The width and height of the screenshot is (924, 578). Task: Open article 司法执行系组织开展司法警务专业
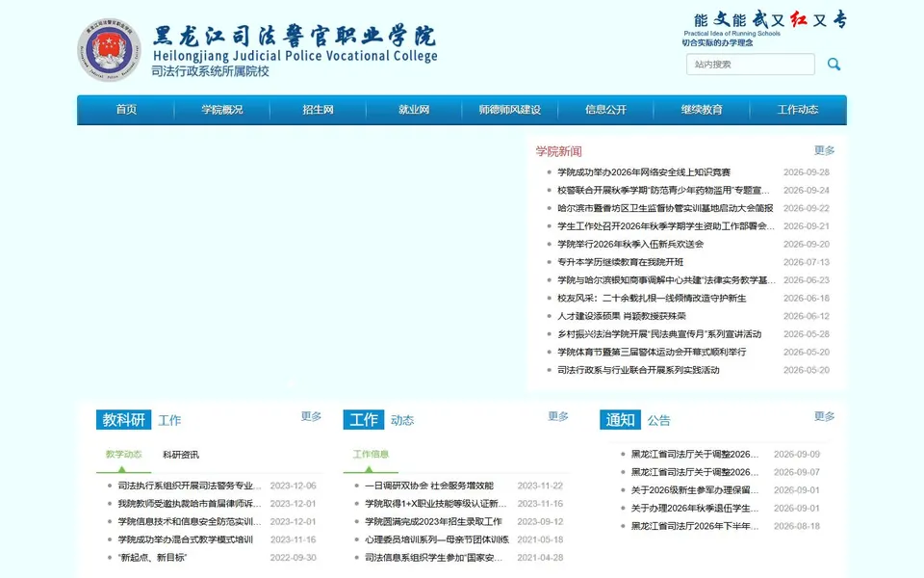click(x=190, y=486)
